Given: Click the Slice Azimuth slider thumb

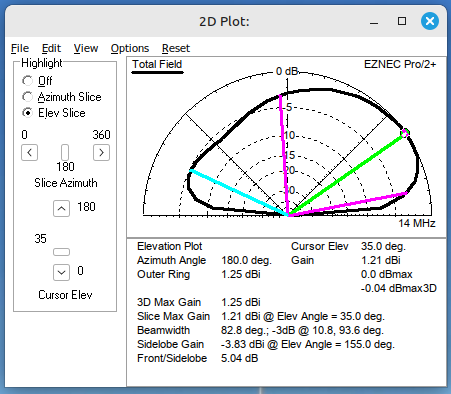Looking at the screenshot, I should pos(65,153).
